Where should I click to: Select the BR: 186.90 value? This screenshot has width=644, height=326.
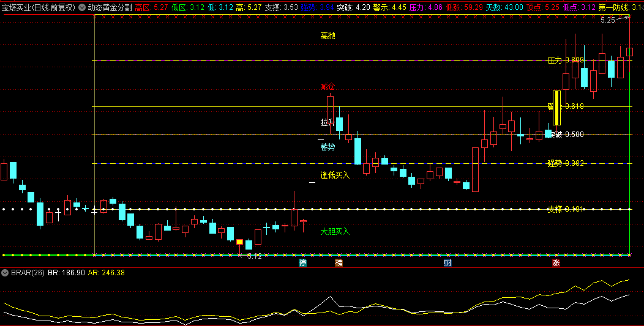[x=67, y=273]
